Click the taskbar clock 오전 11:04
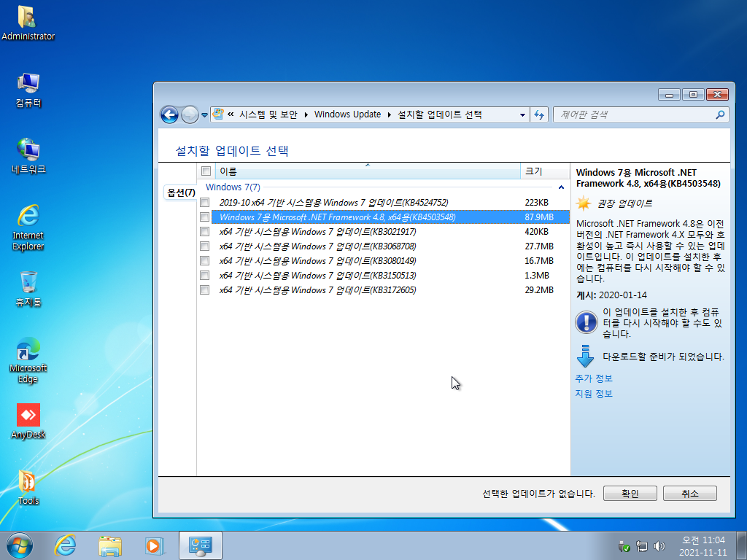The image size is (747, 560). click(x=703, y=540)
